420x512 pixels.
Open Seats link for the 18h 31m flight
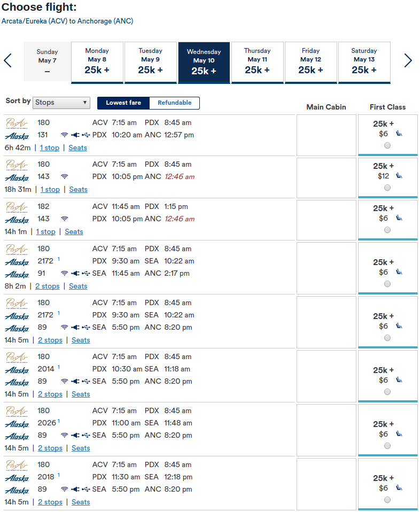coord(79,189)
